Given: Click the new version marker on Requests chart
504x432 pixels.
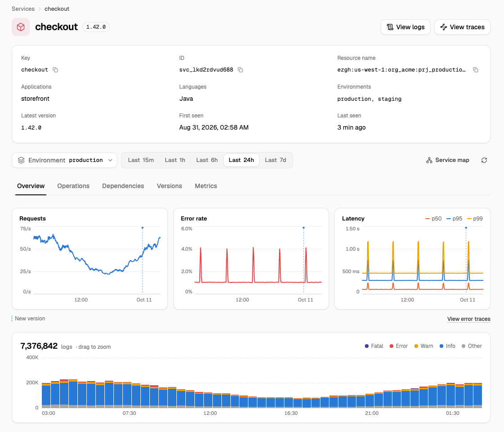Looking at the screenshot, I should (x=142, y=228).
